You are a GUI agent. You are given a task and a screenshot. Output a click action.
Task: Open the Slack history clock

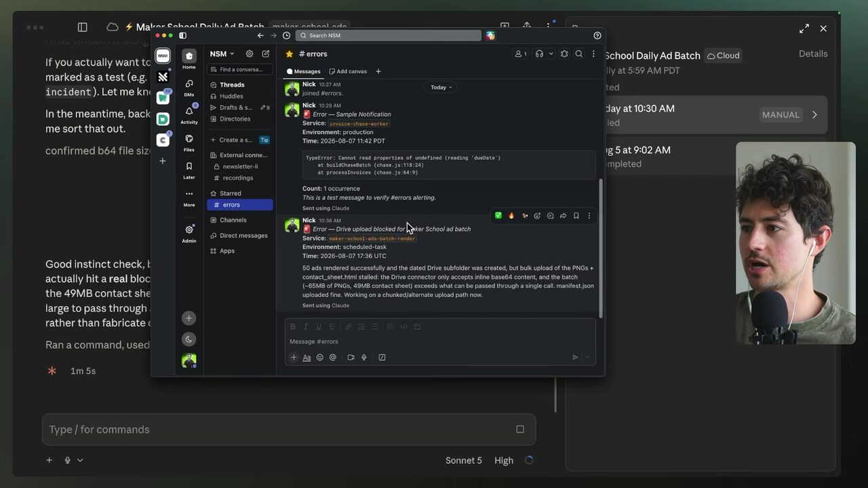(286, 35)
